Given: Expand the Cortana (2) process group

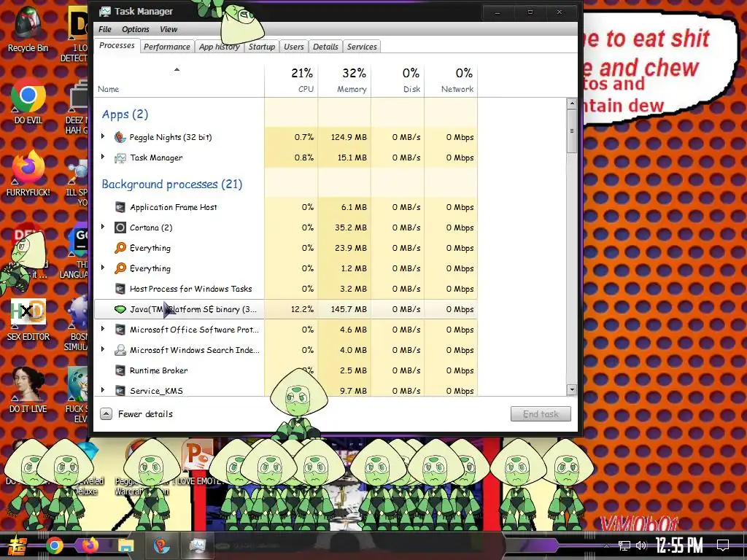Looking at the screenshot, I should (x=103, y=227).
